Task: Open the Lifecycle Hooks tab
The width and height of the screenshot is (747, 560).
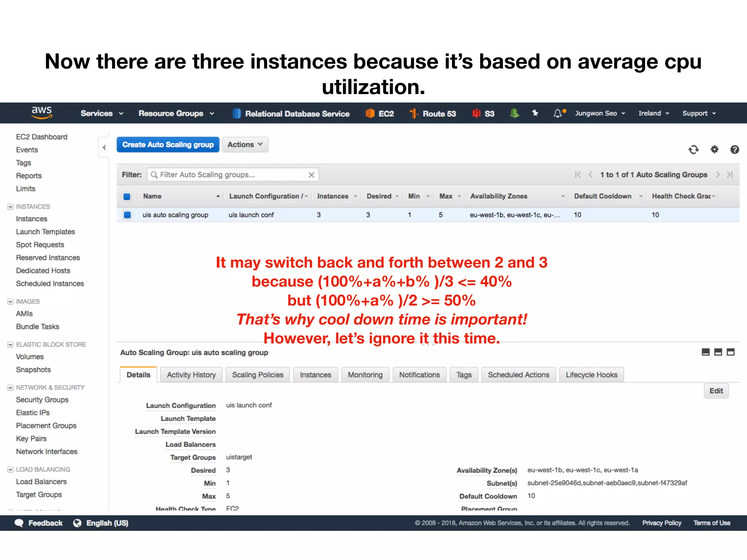Action: tap(592, 375)
